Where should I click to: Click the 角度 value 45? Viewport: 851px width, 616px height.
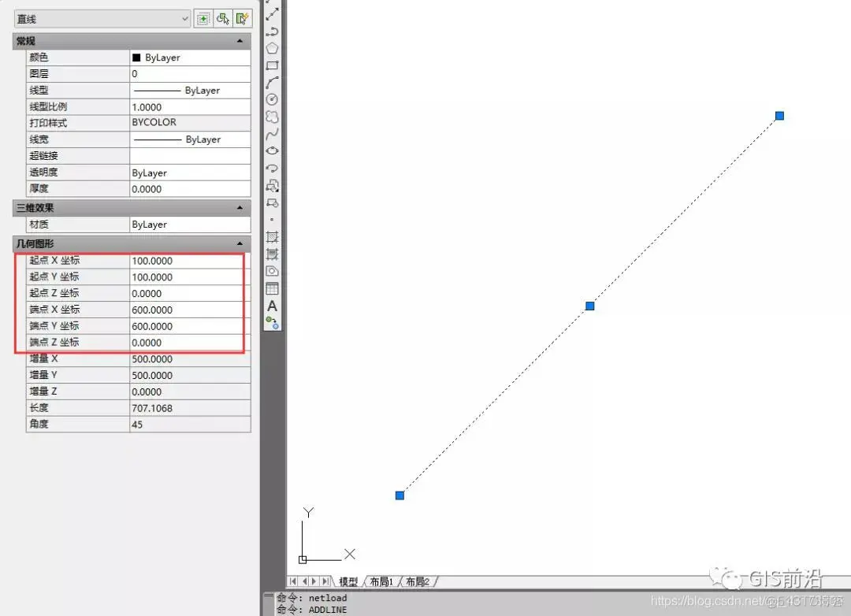[190, 425]
